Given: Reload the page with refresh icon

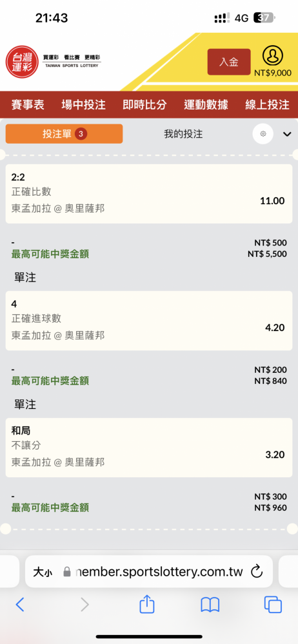Looking at the screenshot, I should [x=257, y=571].
